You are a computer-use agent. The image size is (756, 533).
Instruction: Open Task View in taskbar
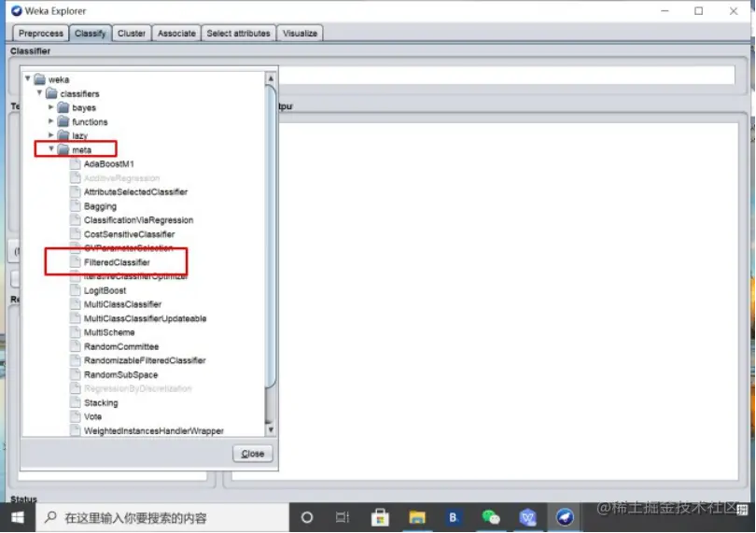343,518
